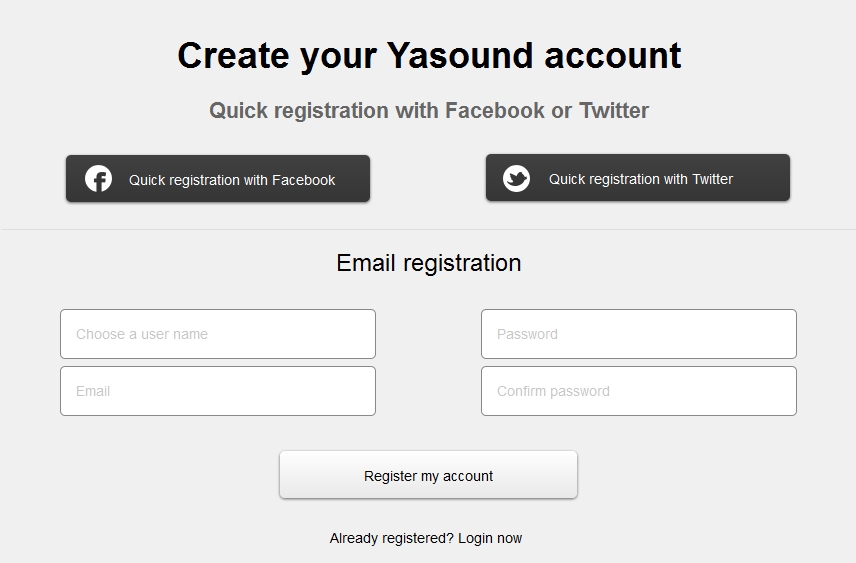856x563 pixels.
Task: Focus the Email input field
Action: point(218,391)
